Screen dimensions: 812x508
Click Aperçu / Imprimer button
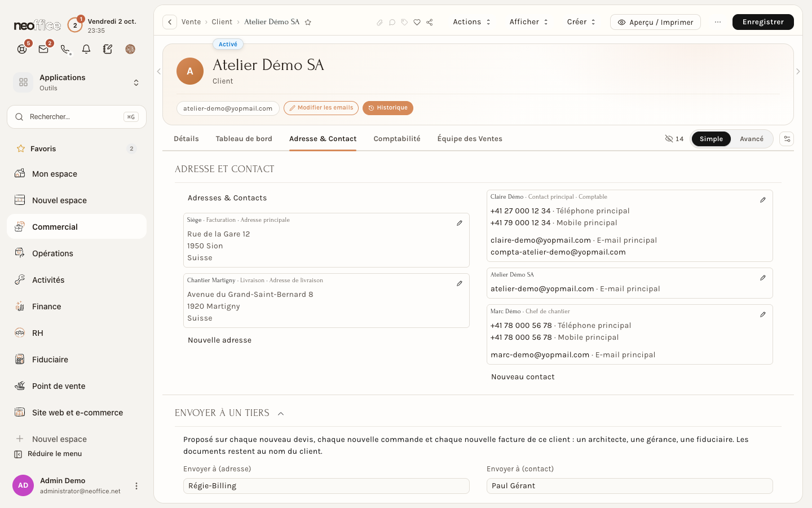[x=655, y=22]
